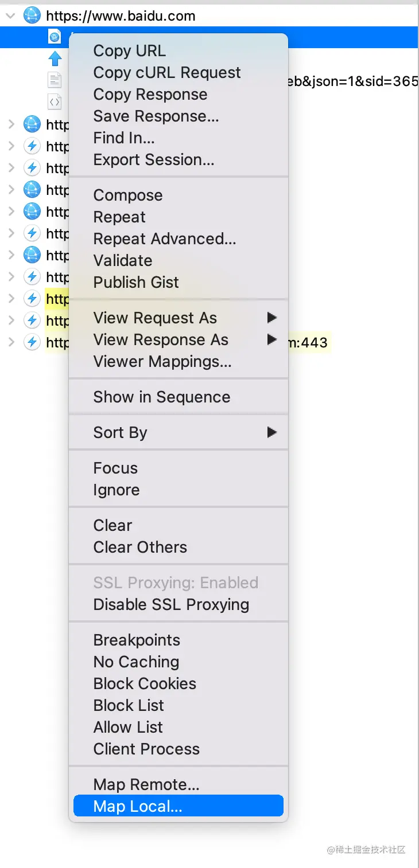
Task: Toggle Block Cookies option
Action: [145, 684]
